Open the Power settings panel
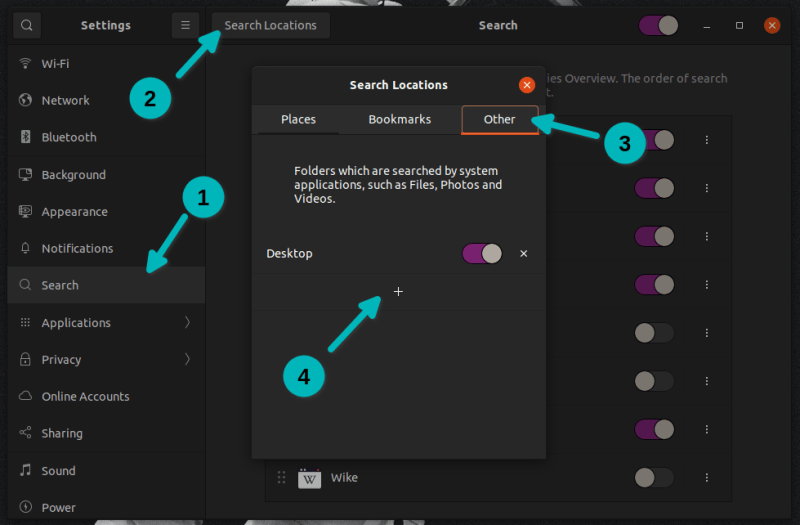 click(x=106, y=508)
